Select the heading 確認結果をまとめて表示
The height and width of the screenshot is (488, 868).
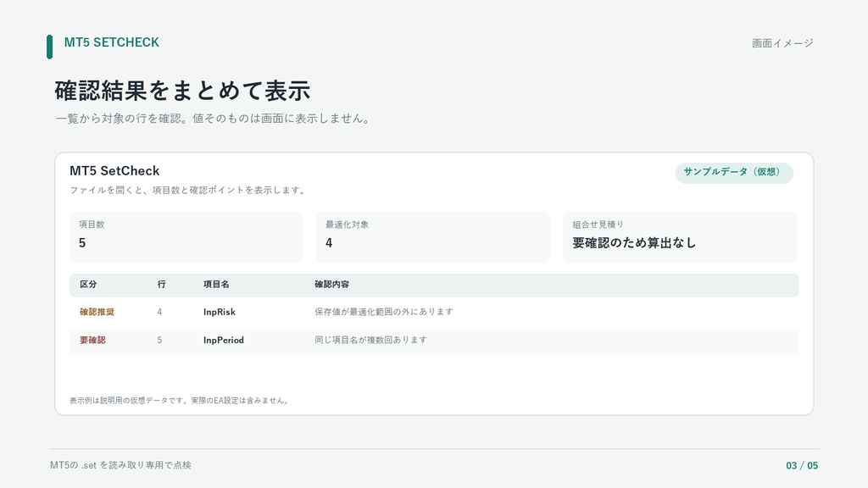coord(182,91)
